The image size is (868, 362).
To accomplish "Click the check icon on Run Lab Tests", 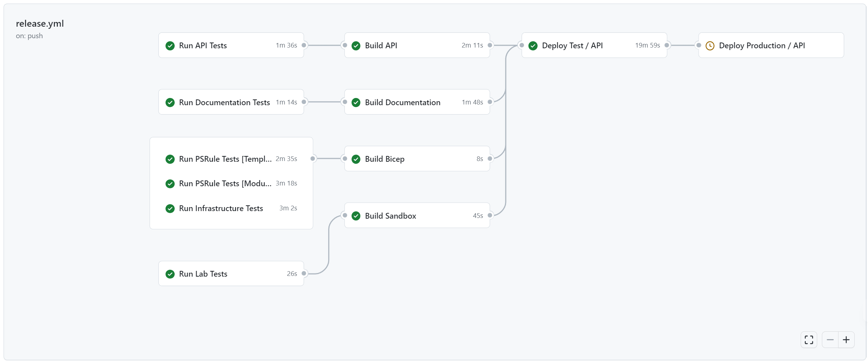I will pyautogui.click(x=170, y=274).
